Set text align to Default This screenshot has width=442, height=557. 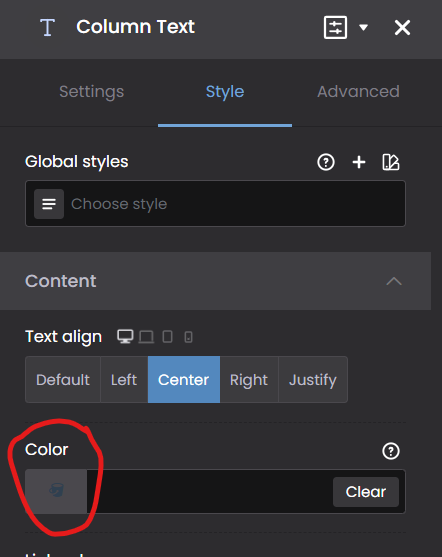click(x=63, y=379)
